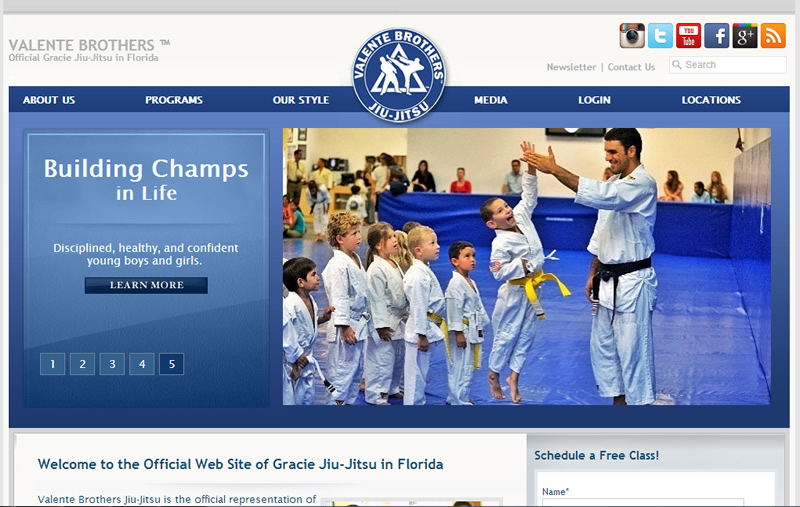This screenshot has height=507, width=800.
Task: Open the Contact Us link
Action: (x=631, y=67)
